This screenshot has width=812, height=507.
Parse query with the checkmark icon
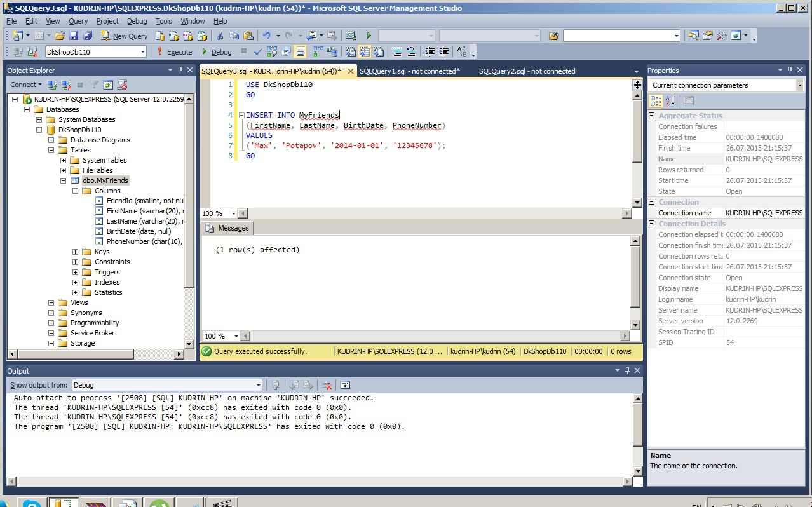(x=257, y=51)
